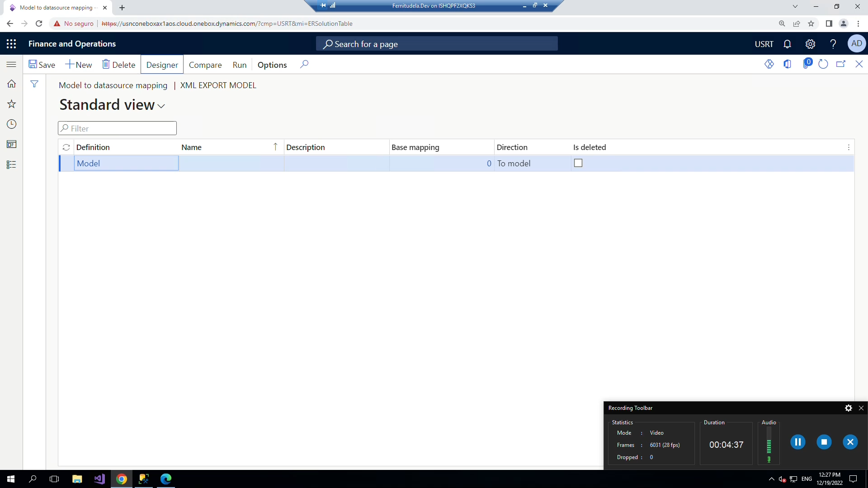The width and height of the screenshot is (868, 488).
Task: Refresh the page using the refresh icon
Action: point(823,64)
